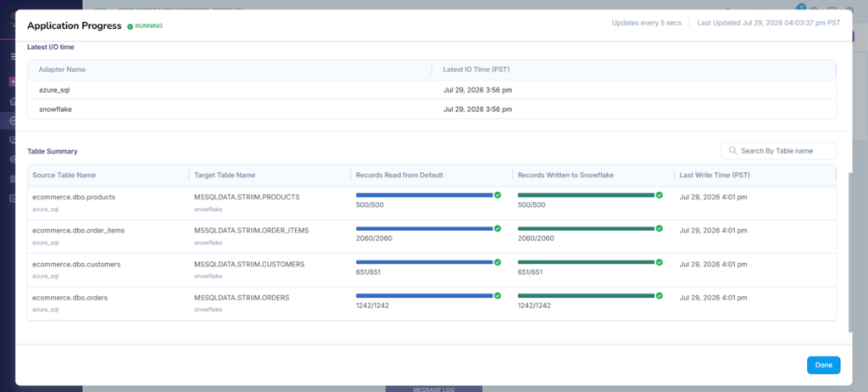Focus the Search By Table name field

pos(779,151)
